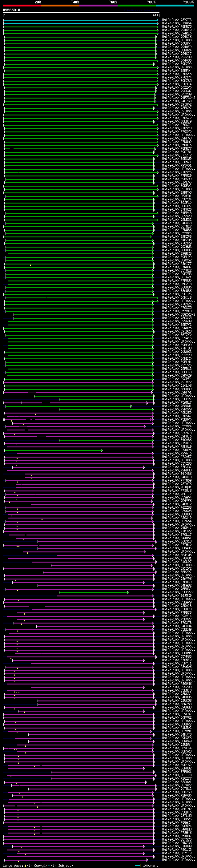The width and height of the screenshot is (197, 868).
Task: Click label UniRef100_C0Z2D9
Action: (x=176, y=94)
